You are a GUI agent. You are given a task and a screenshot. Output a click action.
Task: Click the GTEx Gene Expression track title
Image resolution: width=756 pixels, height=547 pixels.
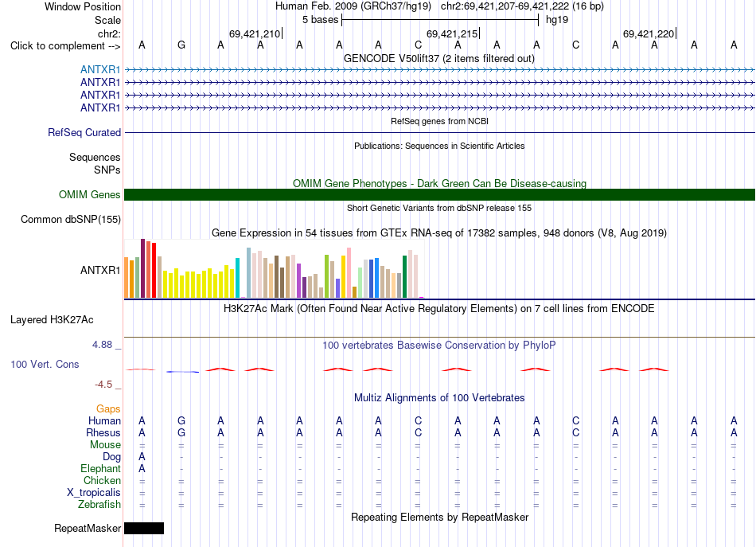439,233
